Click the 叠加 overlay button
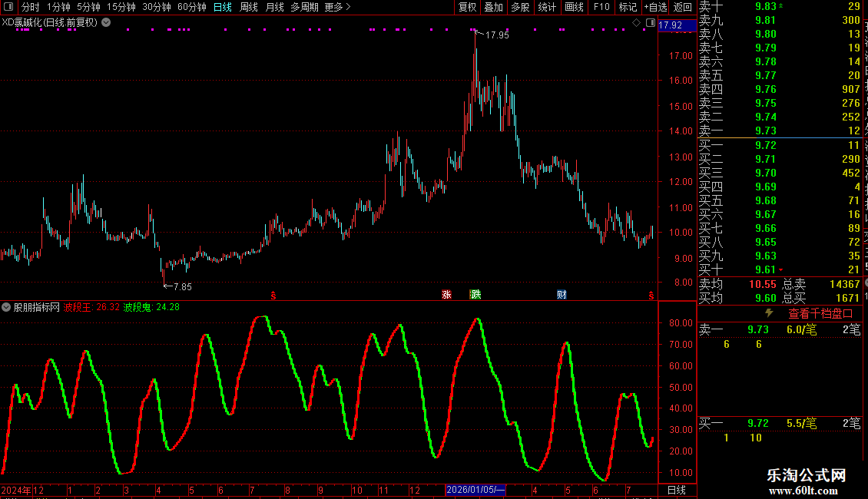The image size is (868, 499). coord(494,7)
